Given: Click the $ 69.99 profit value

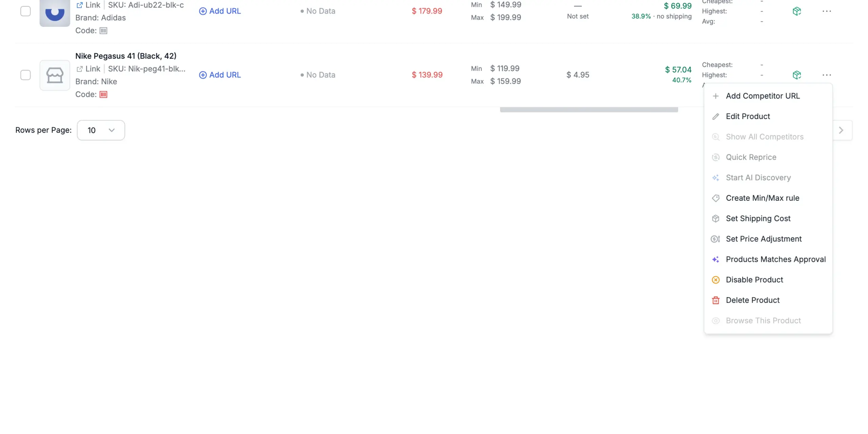Looking at the screenshot, I should (x=677, y=6).
